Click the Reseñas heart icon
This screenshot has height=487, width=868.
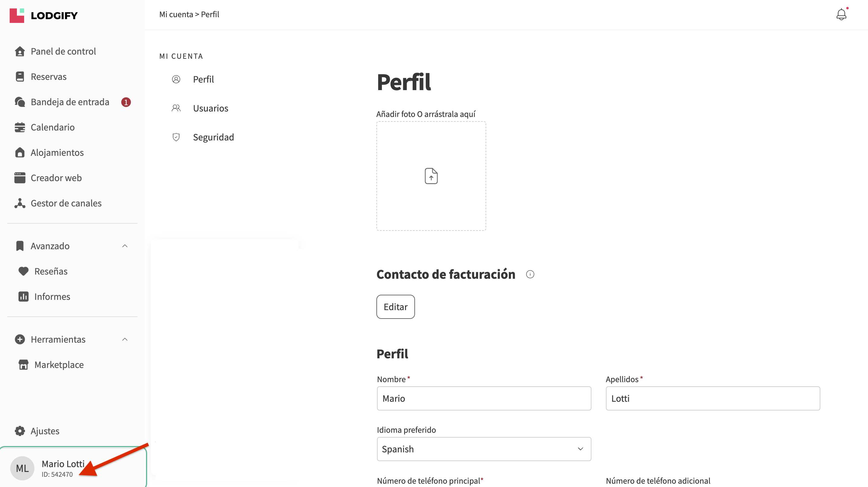[23, 271]
